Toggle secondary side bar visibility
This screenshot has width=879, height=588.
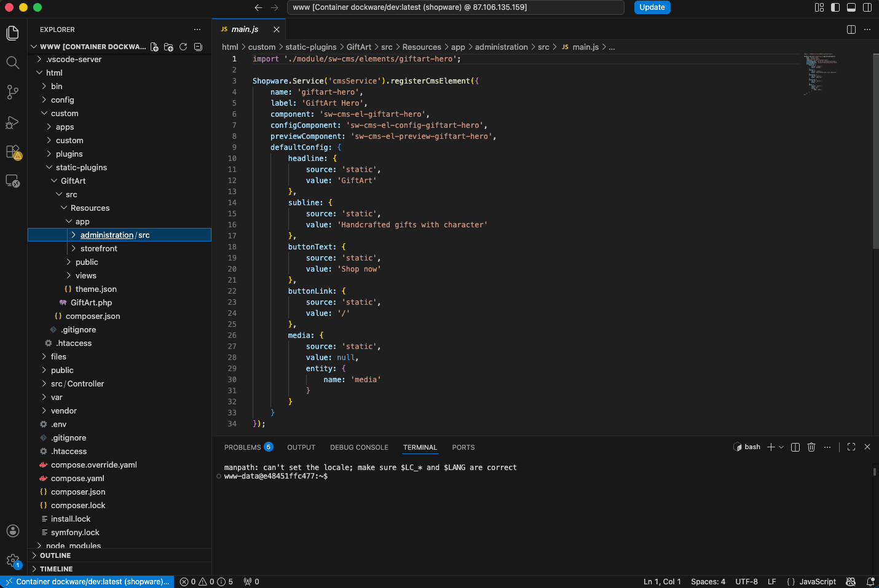point(867,7)
